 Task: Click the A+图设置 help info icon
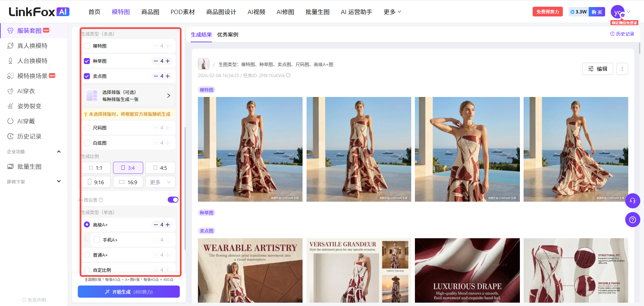coord(101,200)
